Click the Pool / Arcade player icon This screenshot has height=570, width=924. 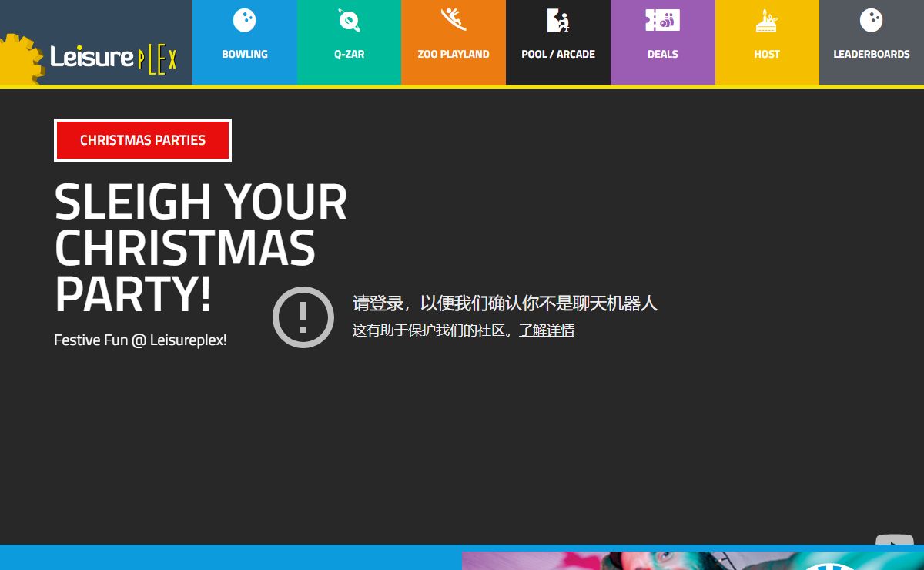(558, 21)
